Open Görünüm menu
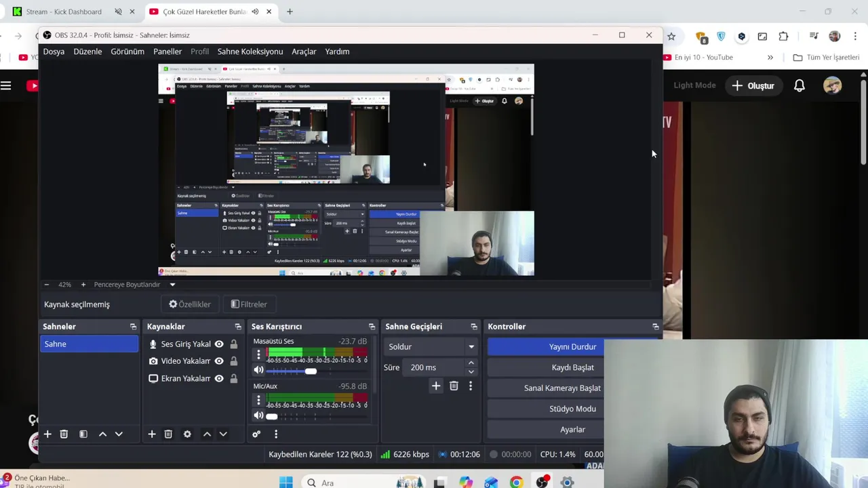Screen dimensions: 868x488 tap(127, 52)
